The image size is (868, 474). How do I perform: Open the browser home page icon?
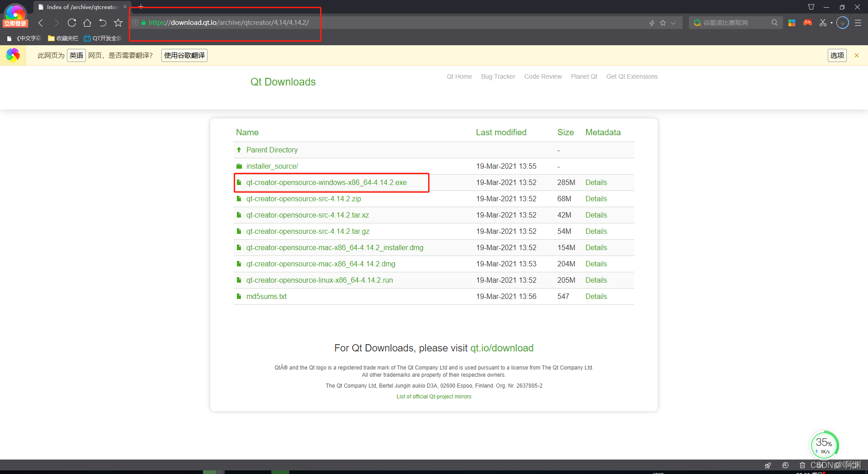coord(87,23)
